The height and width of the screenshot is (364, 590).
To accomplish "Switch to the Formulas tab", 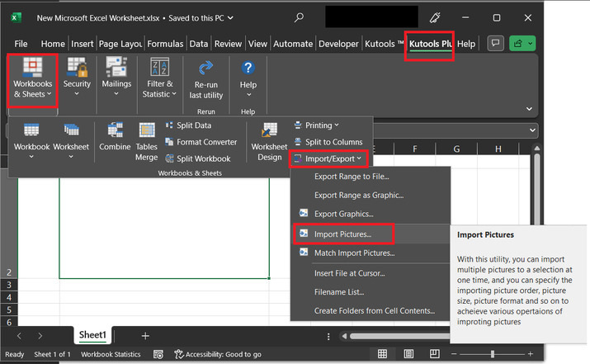I will click(x=165, y=44).
